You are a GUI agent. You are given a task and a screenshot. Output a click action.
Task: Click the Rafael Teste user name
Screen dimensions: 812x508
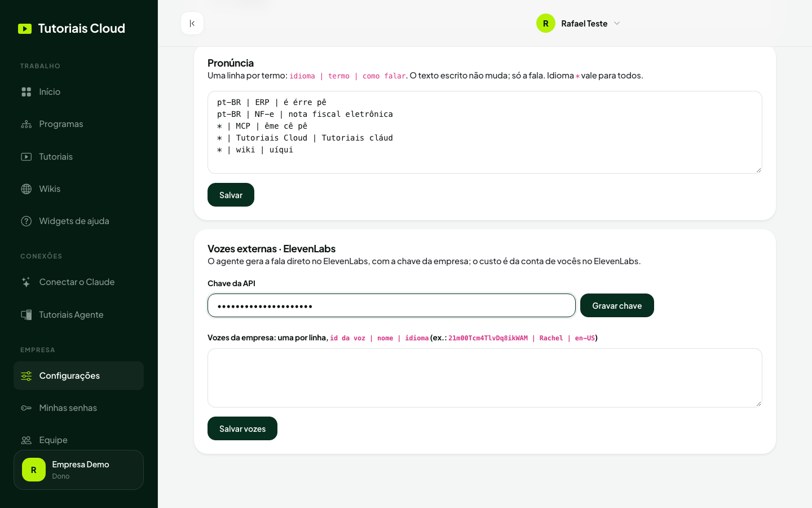click(x=584, y=23)
